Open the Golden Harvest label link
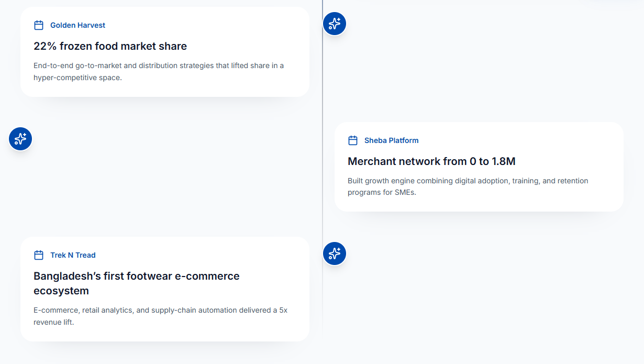Image resolution: width=644 pixels, height=364 pixels. [77, 25]
